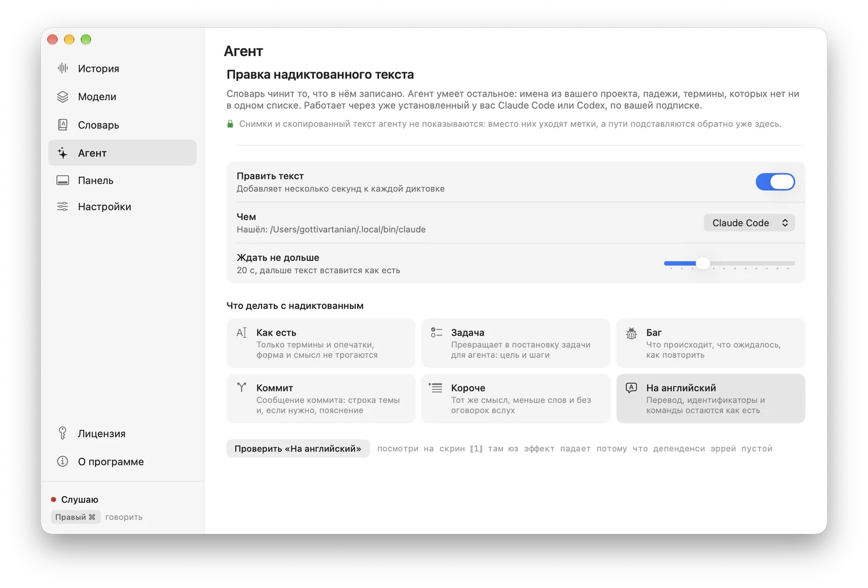Open the Модели section

tap(122, 97)
